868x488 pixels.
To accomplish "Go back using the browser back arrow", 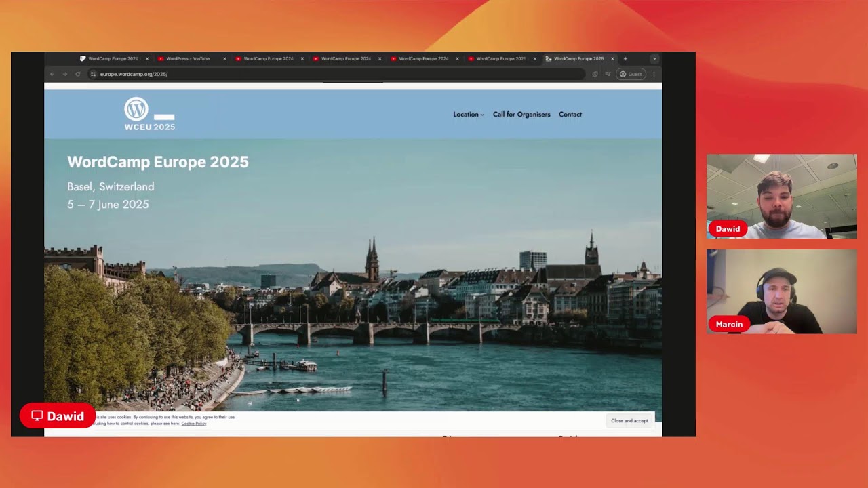I will coord(52,74).
